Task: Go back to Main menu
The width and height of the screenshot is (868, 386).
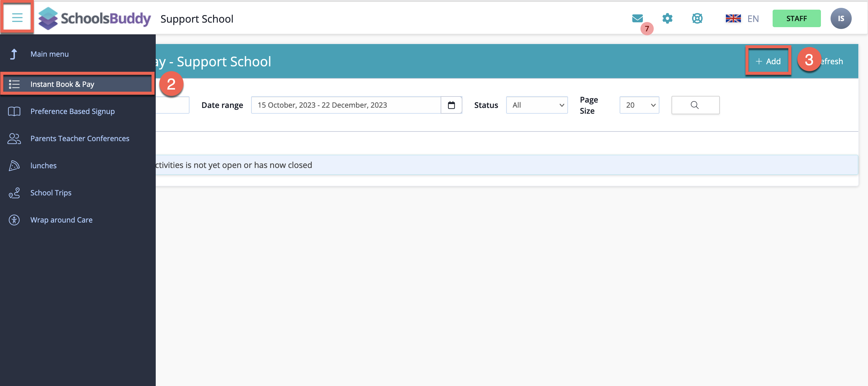Action: [49, 54]
